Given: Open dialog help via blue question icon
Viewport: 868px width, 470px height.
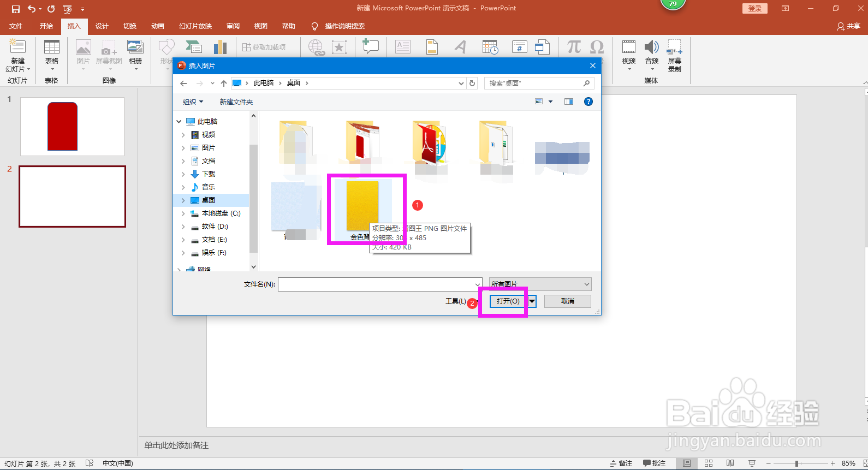Looking at the screenshot, I should (x=588, y=102).
